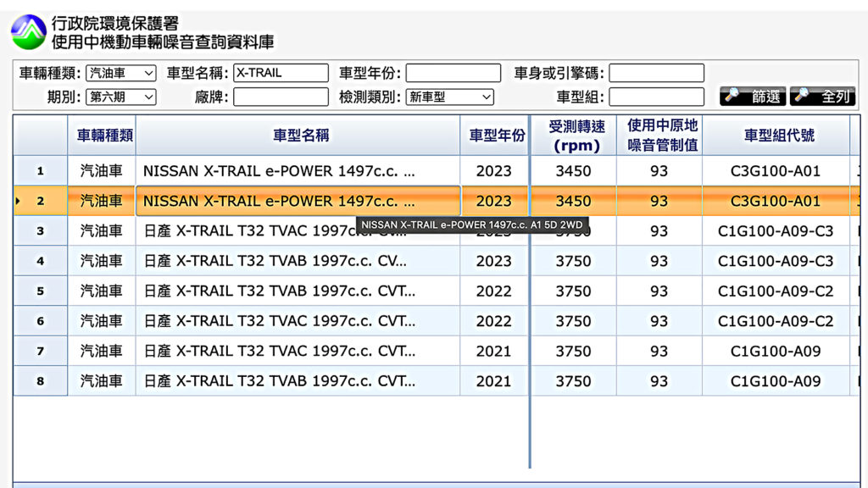868x488 pixels.
Task: Select row number 6 header cell
Action: [41, 321]
